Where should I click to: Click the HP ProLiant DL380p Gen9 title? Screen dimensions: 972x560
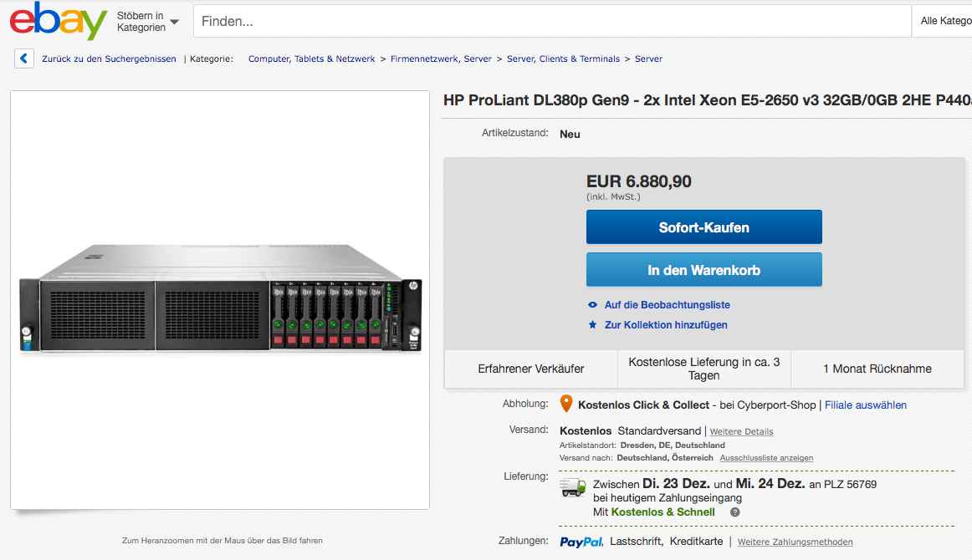pos(708,100)
